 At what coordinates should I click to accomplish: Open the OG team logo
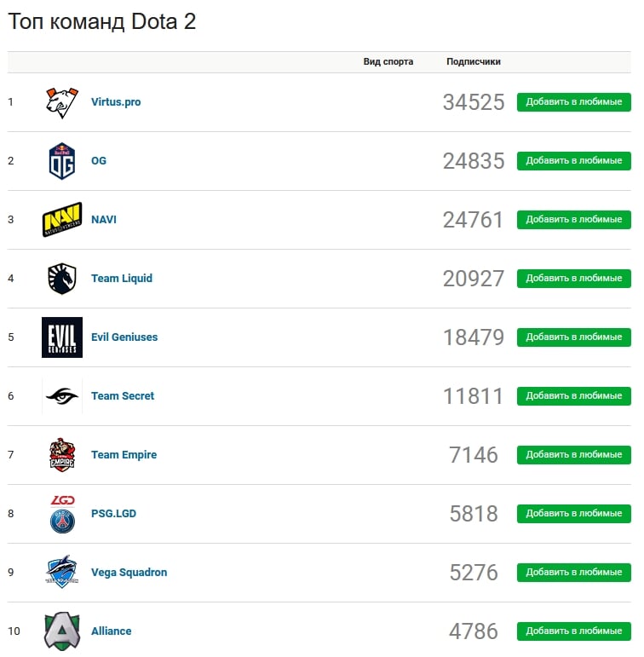tap(62, 161)
